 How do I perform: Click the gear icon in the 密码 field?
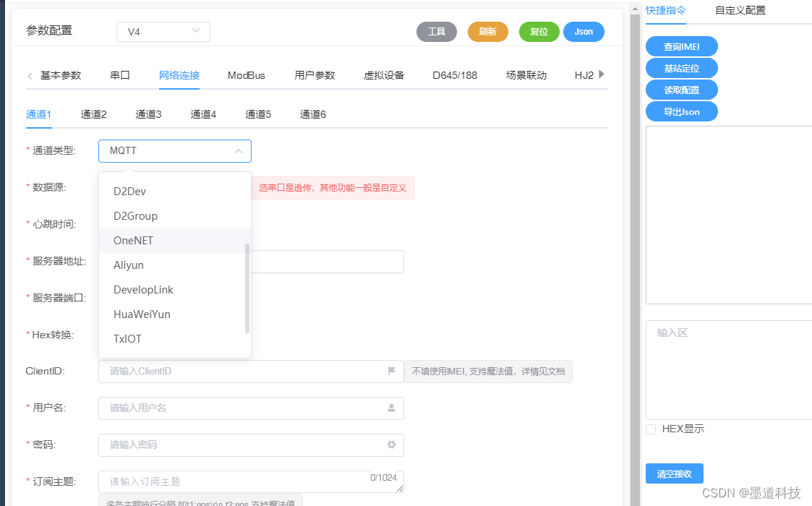[x=391, y=445]
